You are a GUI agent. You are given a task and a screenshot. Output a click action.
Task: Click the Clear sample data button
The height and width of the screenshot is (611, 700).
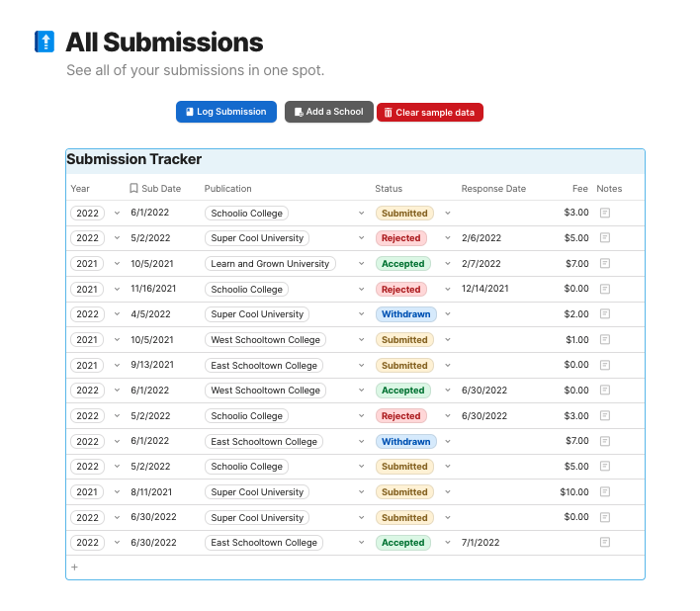point(429,112)
